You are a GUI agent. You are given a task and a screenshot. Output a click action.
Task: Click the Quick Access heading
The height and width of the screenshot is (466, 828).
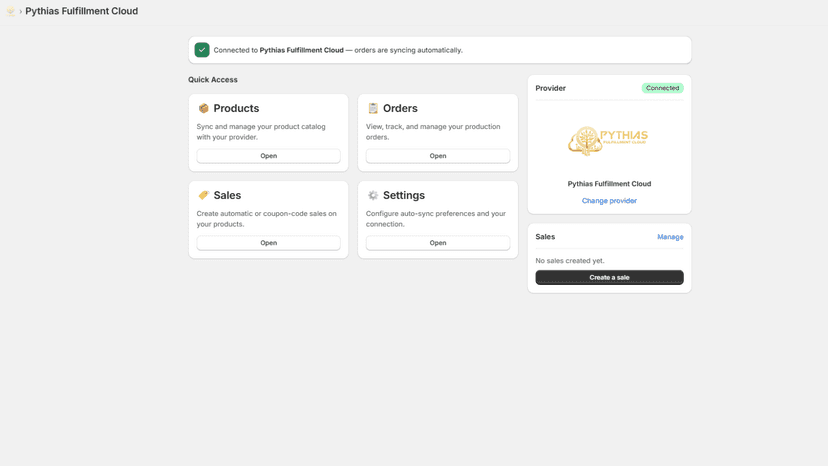point(213,80)
